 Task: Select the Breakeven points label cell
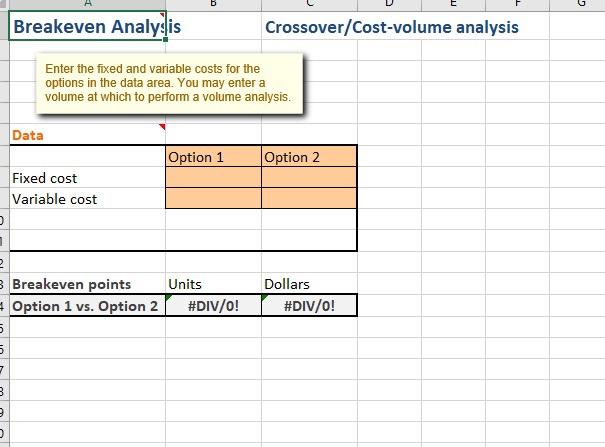(88, 284)
